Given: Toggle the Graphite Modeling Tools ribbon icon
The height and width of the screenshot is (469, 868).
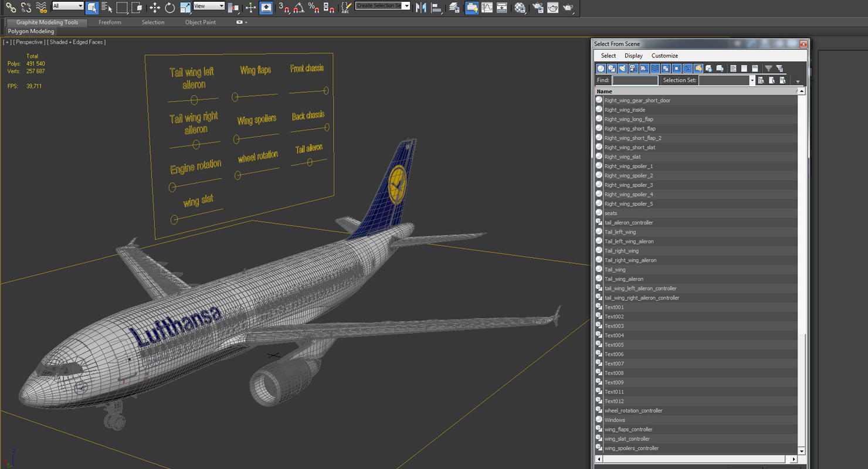Looking at the screenshot, I should 472,8.
